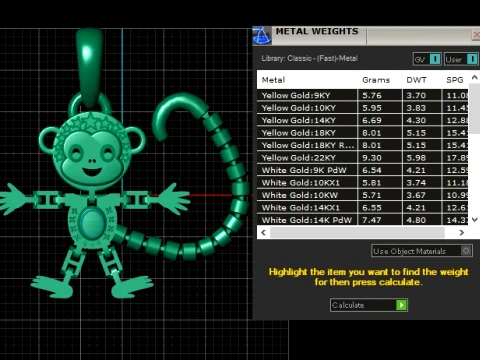Click the SPG column header

coord(455,80)
